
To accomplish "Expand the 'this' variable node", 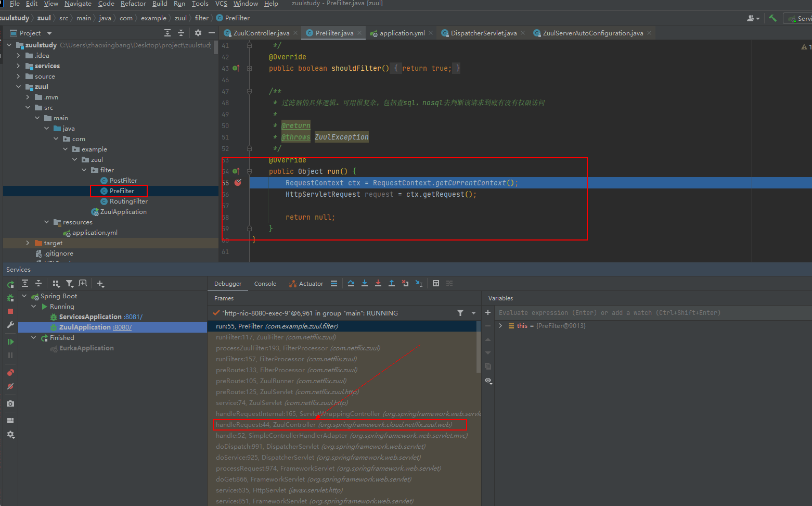I will tap(500, 325).
